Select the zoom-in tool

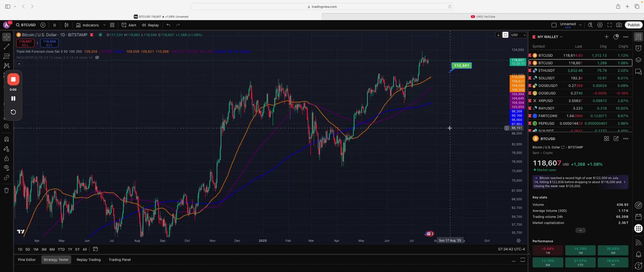(x=6, y=127)
